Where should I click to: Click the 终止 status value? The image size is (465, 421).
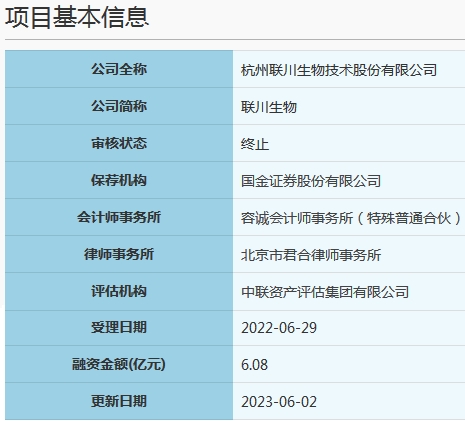255,144
